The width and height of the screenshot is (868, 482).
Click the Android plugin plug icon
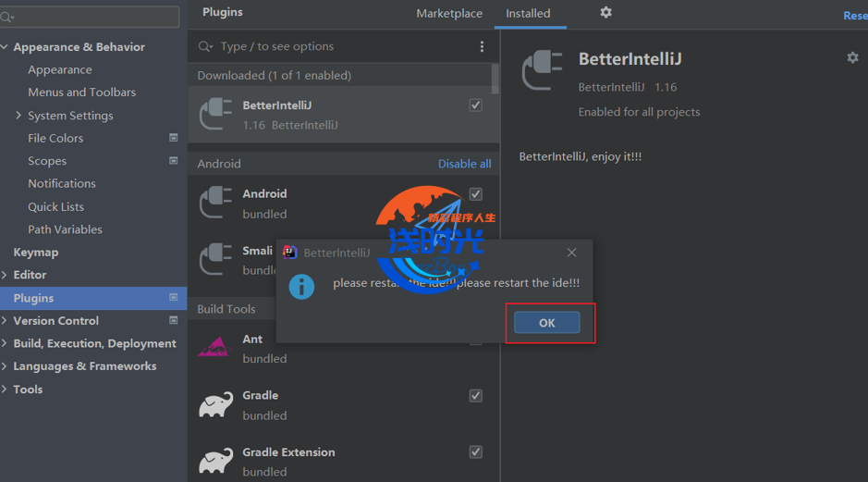point(215,203)
